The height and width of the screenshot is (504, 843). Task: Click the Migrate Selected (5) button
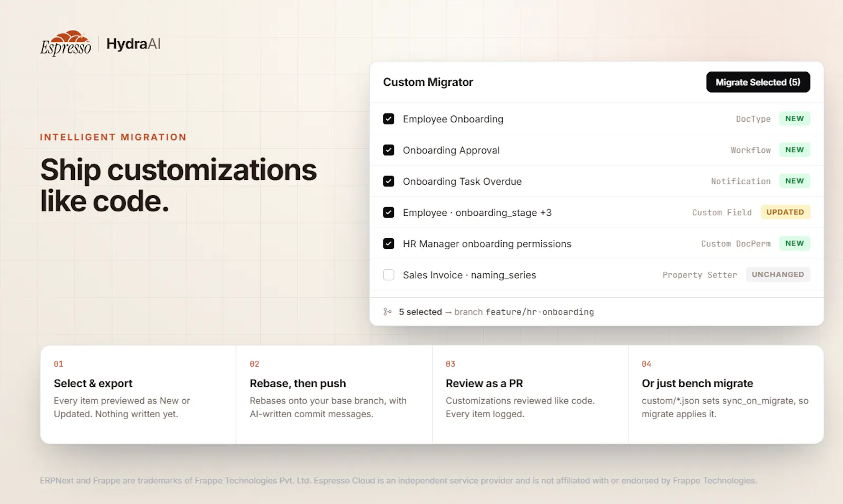[x=758, y=82]
